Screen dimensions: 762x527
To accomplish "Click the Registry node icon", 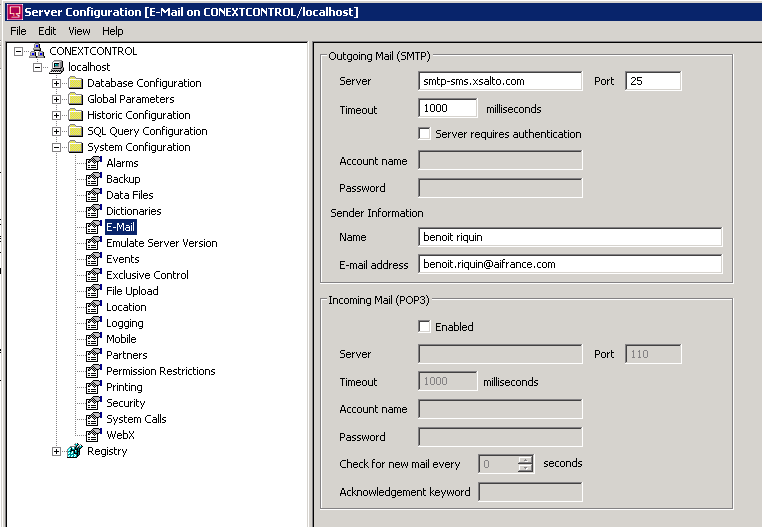I will [x=74, y=451].
